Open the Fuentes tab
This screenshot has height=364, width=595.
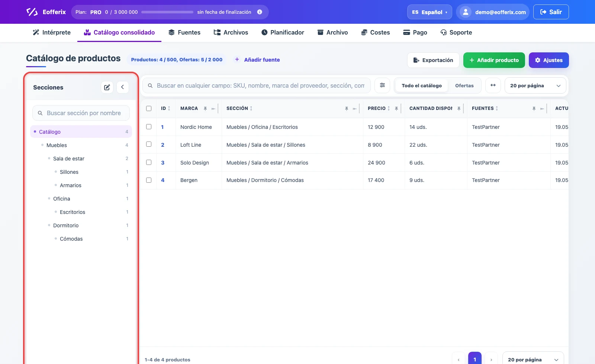(x=184, y=32)
